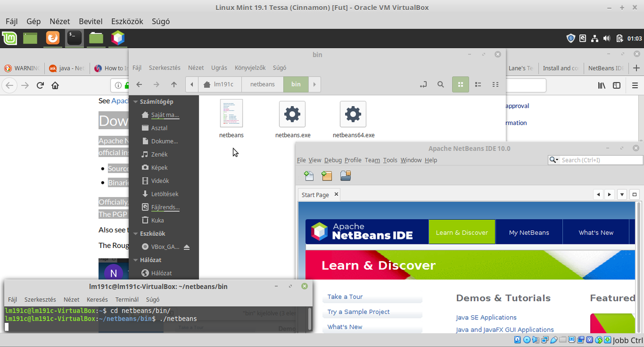Click the show desktop panel icon
Image resolution: width=644 pixels, height=347 pixels.
coord(30,38)
